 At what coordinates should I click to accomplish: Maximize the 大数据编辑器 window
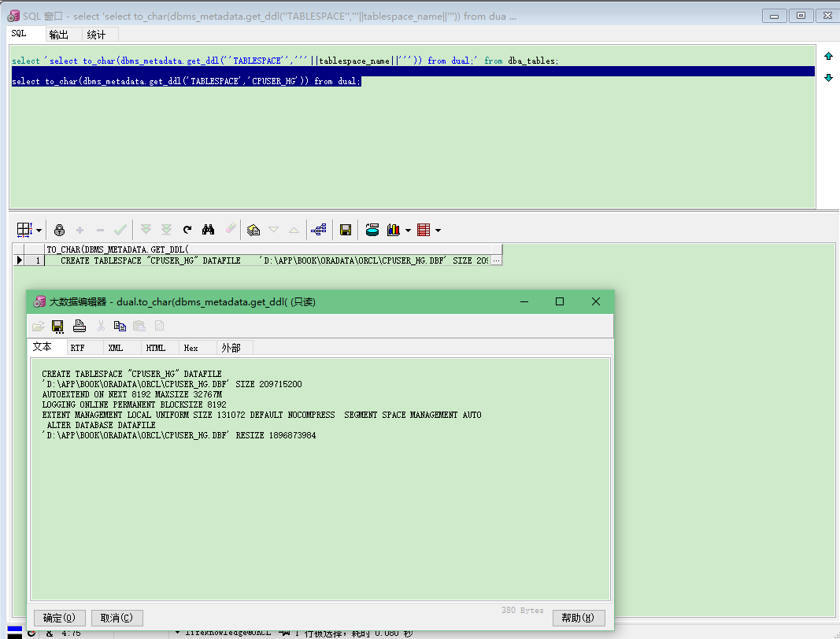[x=560, y=301]
